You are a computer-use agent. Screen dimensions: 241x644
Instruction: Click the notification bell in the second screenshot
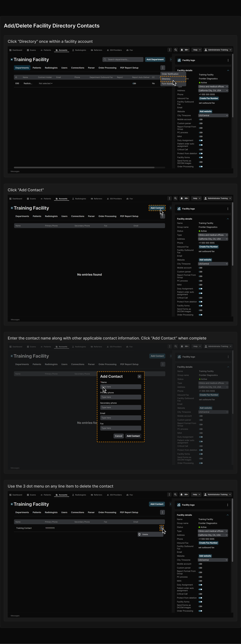click(x=182, y=199)
